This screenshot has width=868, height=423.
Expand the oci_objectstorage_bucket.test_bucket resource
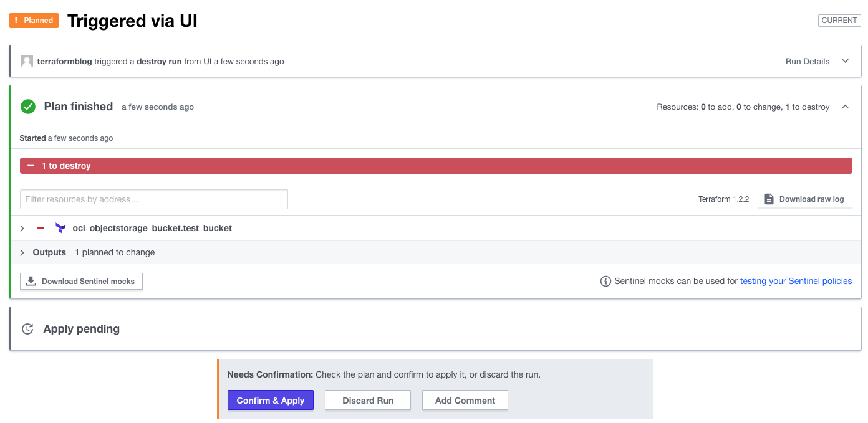tap(22, 229)
